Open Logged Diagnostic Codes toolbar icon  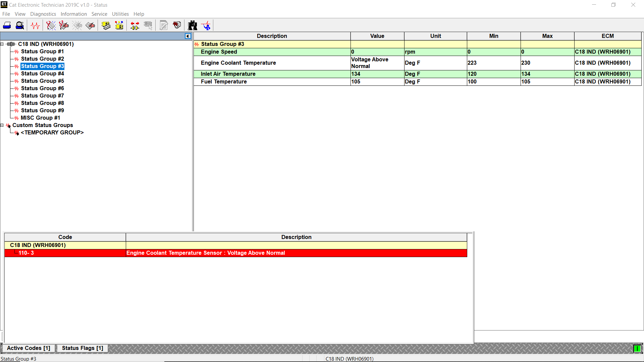[x=64, y=25]
